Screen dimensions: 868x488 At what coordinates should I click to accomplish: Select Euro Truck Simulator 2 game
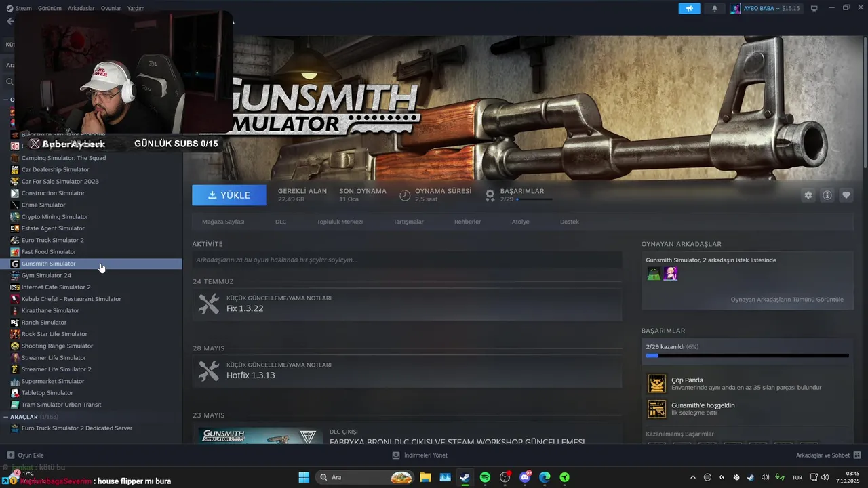pyautogui.click(x=52, y=240)
